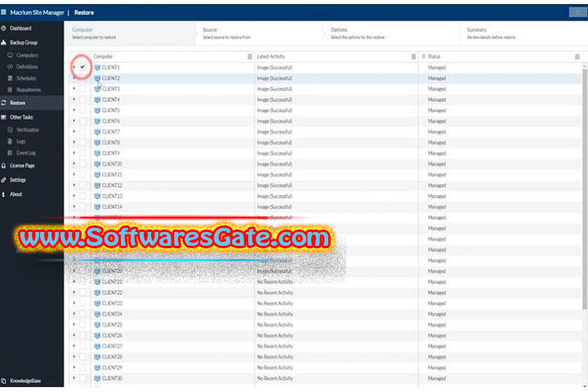Click the CLIENT30 computer icon
The width and height of the screenshot is (588, 392).
[x=97, y=378]
